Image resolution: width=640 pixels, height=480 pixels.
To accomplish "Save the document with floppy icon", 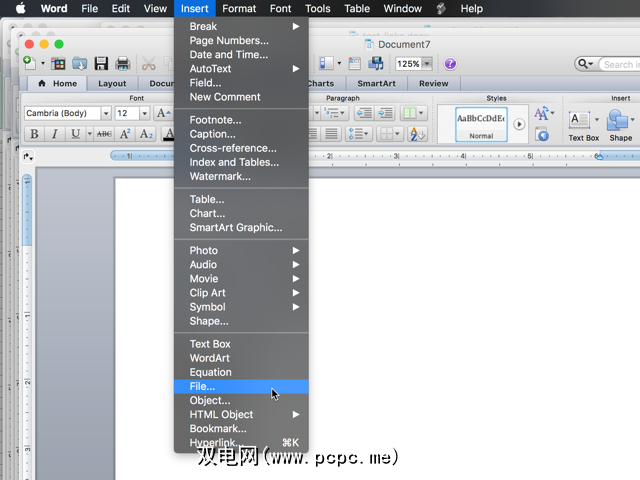I will pyautogui.click(x=101, y=64).
